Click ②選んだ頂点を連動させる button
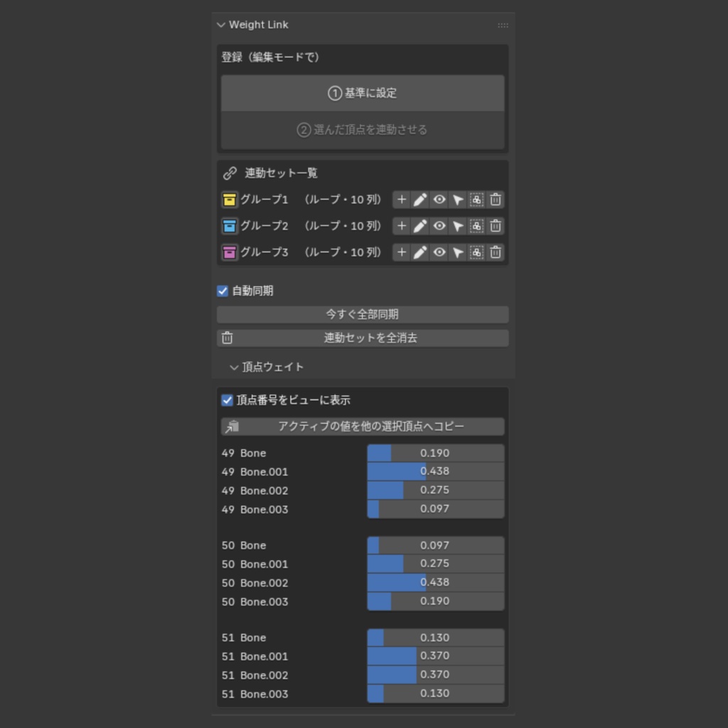Image resolution: width=728 pixels, height=728 pixels. pyautogui.click(x=363, y=130)
